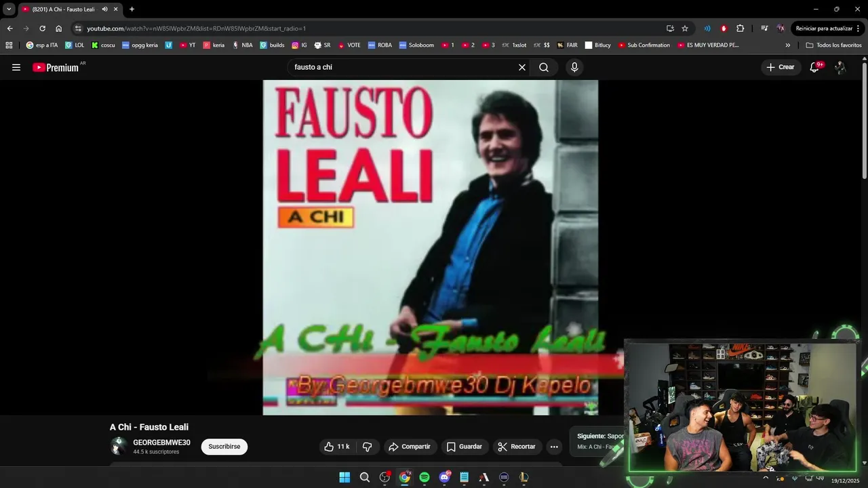Open Chrome apps grid in bookmarks bar
This screenshot has width=868, height=488.
tap(9, 45)
